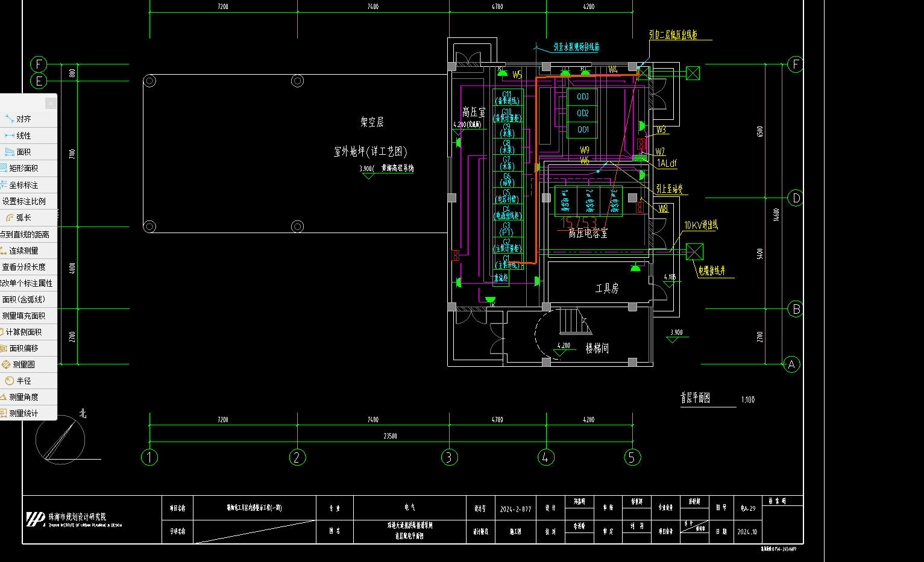Click the 电缆接线井 annotation

point(712,271)
